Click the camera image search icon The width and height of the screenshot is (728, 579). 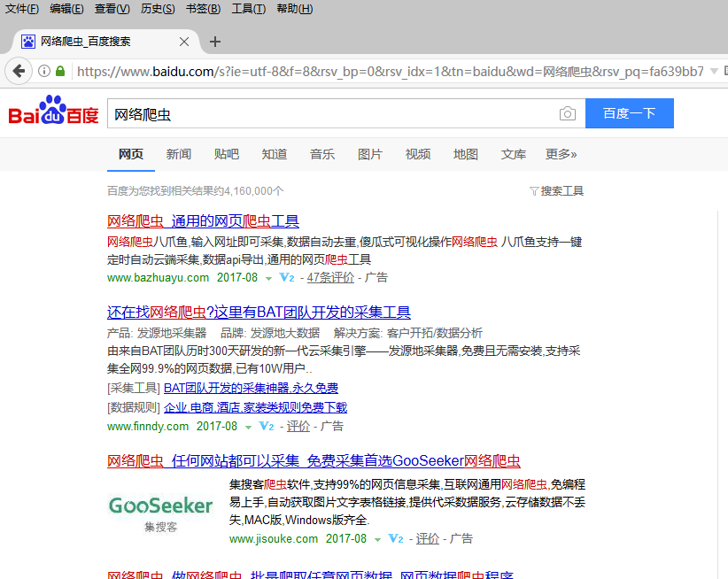tap(568, 113)
